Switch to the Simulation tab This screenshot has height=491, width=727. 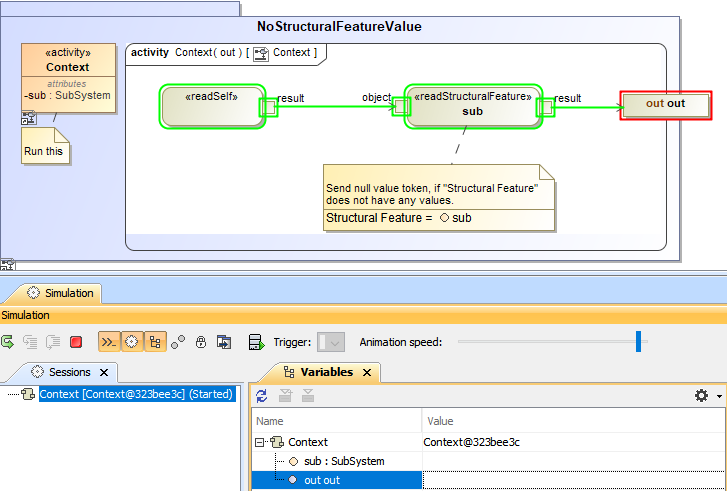59,293
